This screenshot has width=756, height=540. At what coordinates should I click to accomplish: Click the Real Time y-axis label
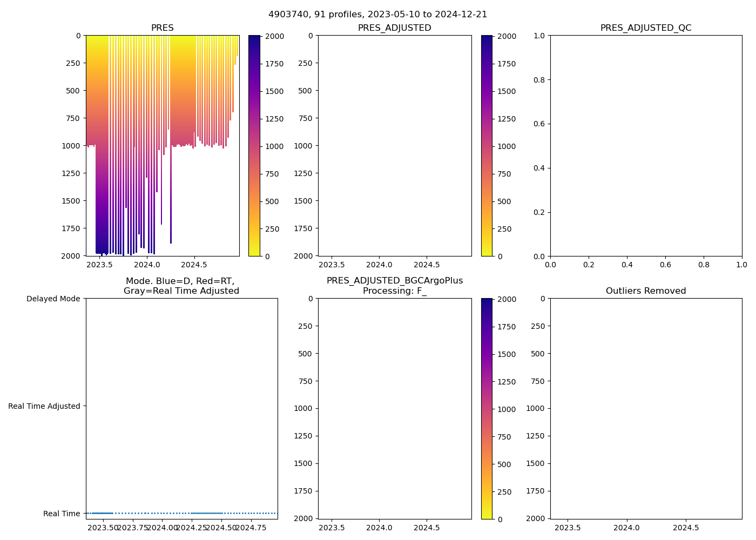click(62, 514)
